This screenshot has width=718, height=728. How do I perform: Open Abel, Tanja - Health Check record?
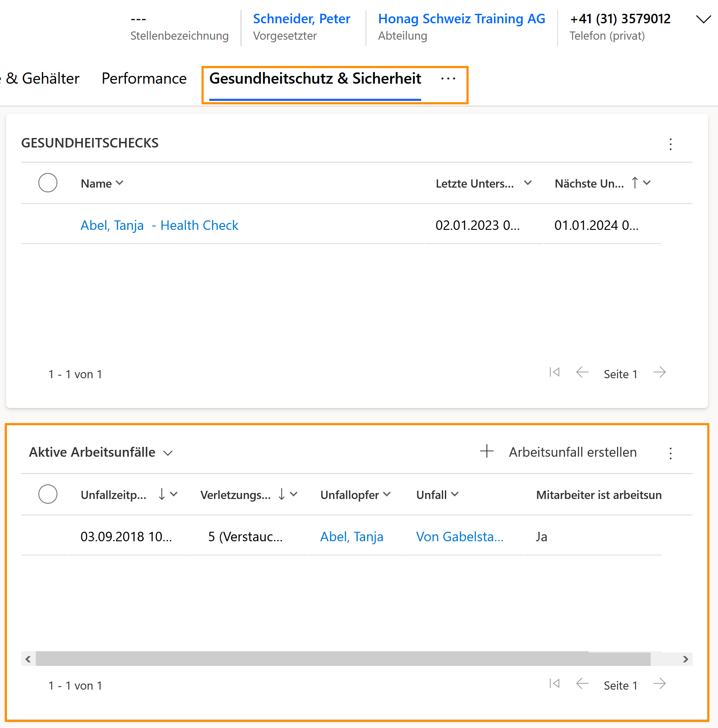tap(159, 225)
